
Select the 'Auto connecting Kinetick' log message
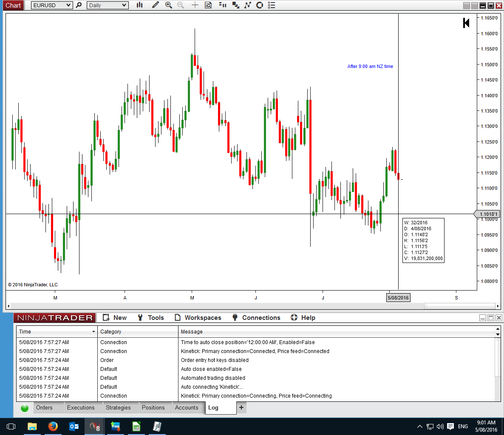[212, 387]
